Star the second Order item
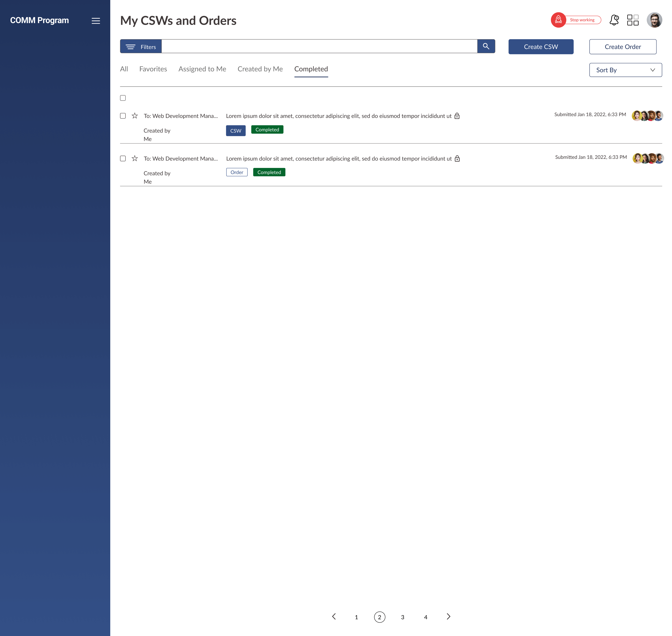The height and width of the screenshot is (636, 672). tap(135, 159)
